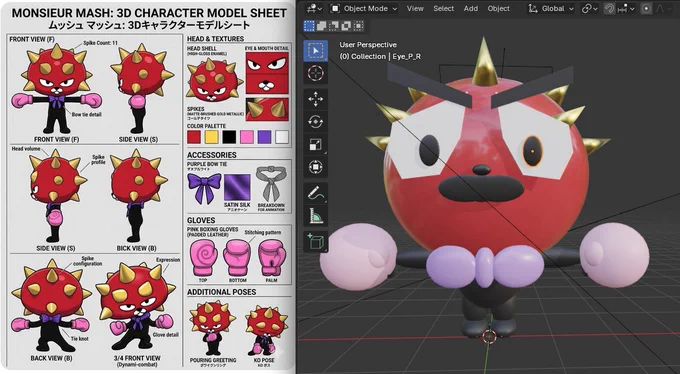
Task: Click the white swatch in Color Palette
Action: [x=282, y=137]
